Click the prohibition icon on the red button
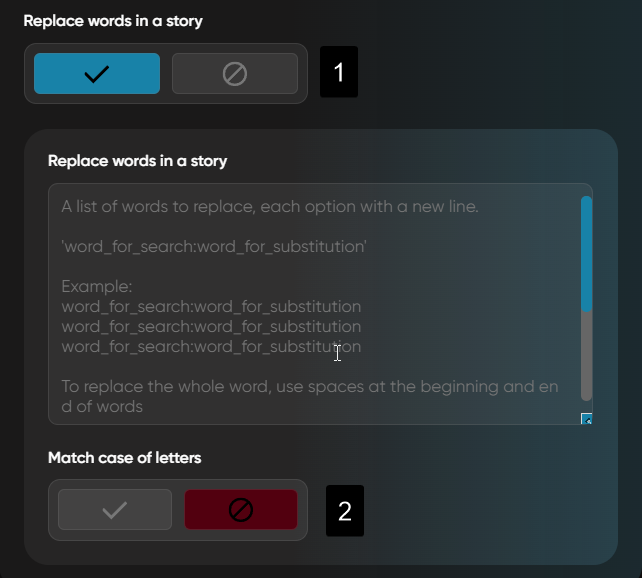The height and width of the screenshot is (578, 642). click(241, 510)
